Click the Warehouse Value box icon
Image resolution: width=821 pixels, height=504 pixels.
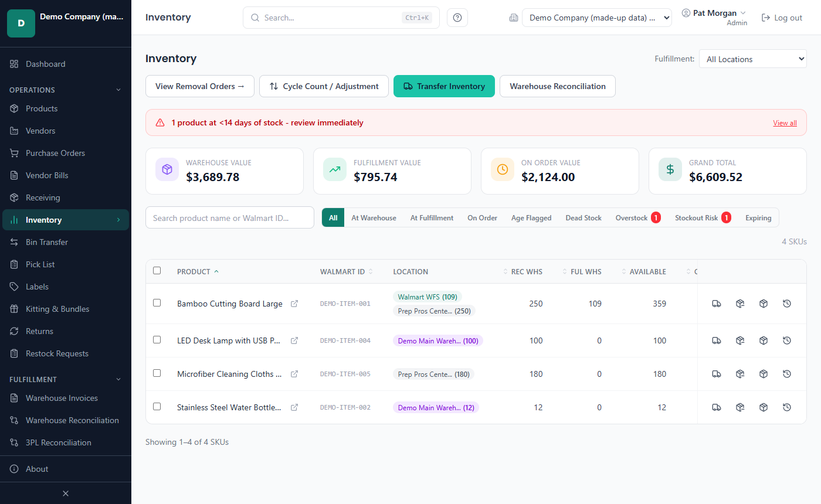point(167,169)
